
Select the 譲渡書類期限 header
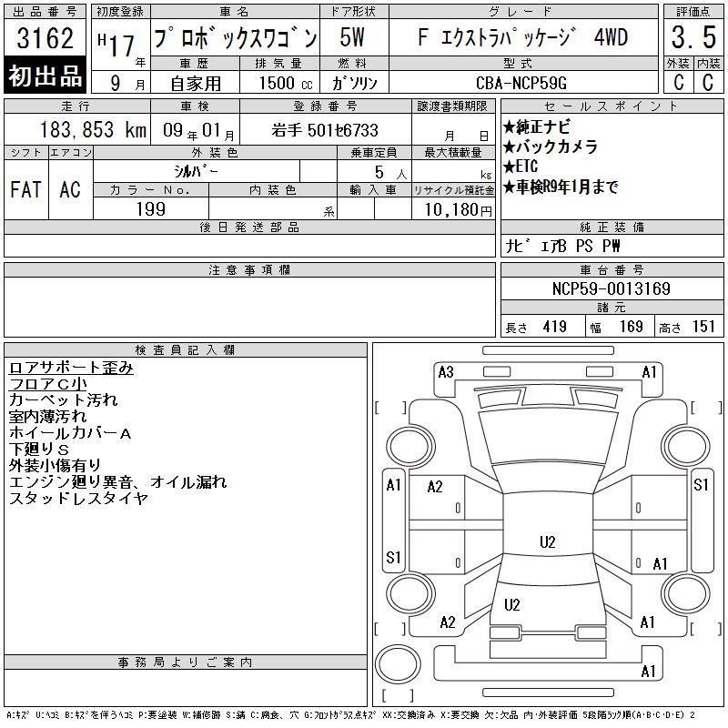pos(452,106)
